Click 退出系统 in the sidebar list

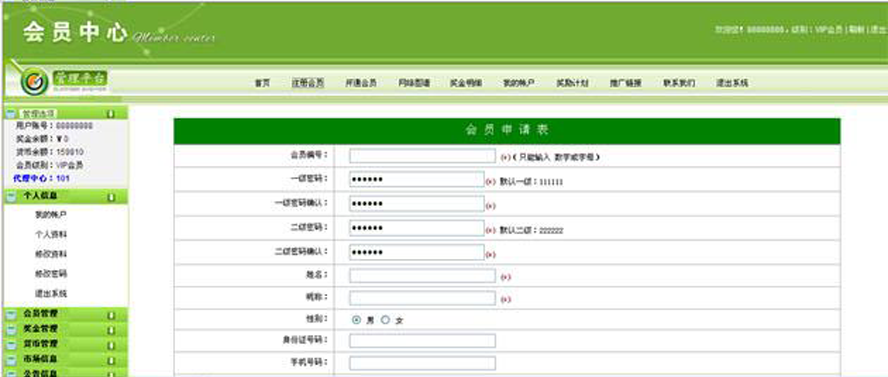(51, 294)
